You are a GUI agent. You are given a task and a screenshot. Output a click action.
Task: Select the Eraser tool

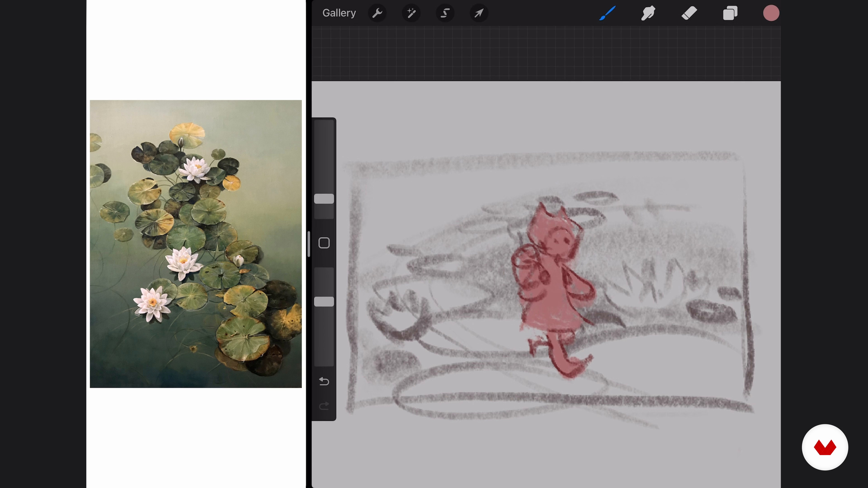tap(689, 13)
